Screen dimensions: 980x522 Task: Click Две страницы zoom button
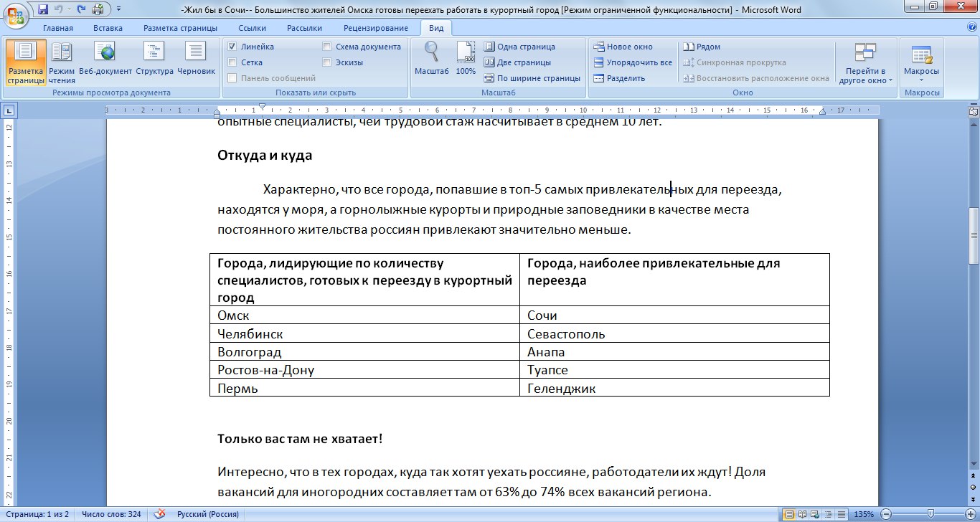pos(517,62)
